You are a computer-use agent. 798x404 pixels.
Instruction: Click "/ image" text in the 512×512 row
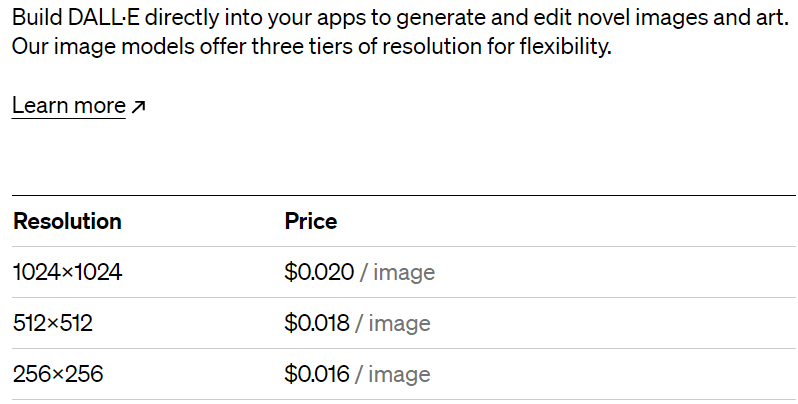[x=393, y=323]
